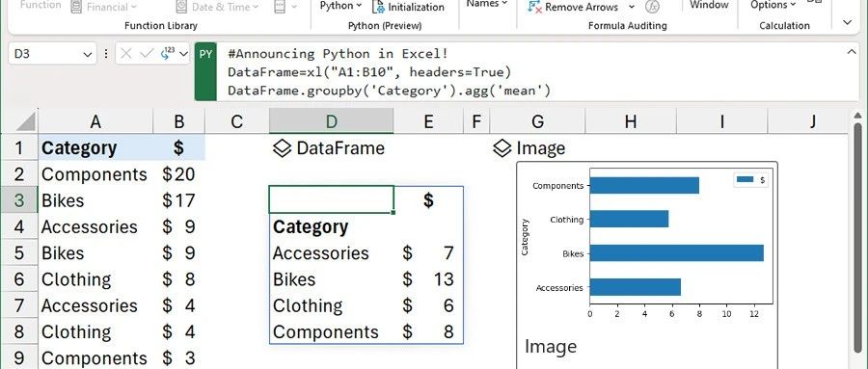Image resolution: width=868 pixels, height=369 pixels.
Task: Select column D header
Action: coord(331,121)
